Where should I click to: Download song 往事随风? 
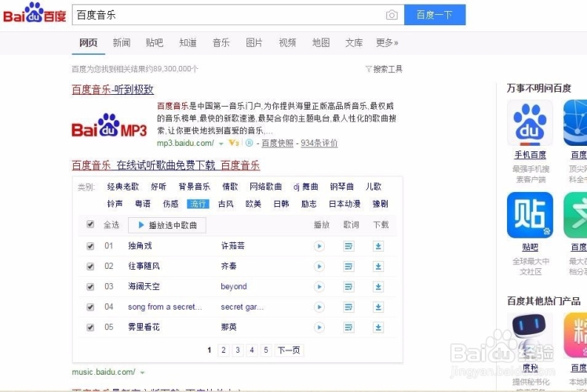[378, 267]
